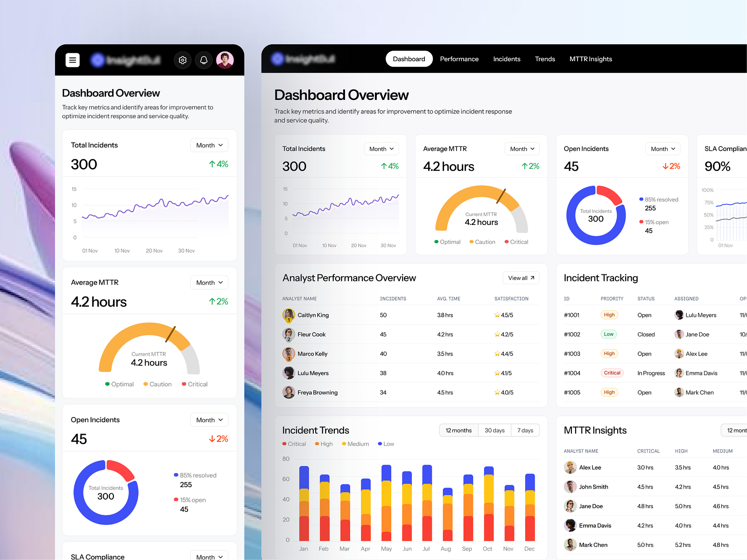Open the Month dropdown on Average MTTR card
Image resolution: width=747 pixels, height=560 pixels.
(x=521, y=148)
